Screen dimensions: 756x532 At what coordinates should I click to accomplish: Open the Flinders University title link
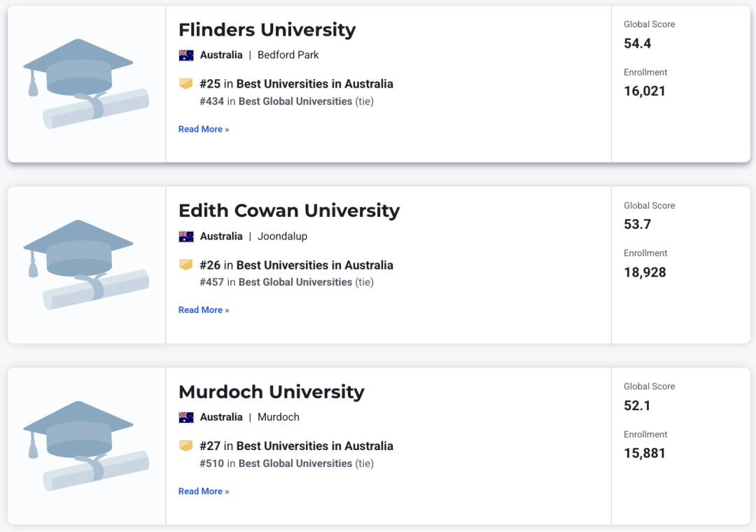click(x=267, y=30)
